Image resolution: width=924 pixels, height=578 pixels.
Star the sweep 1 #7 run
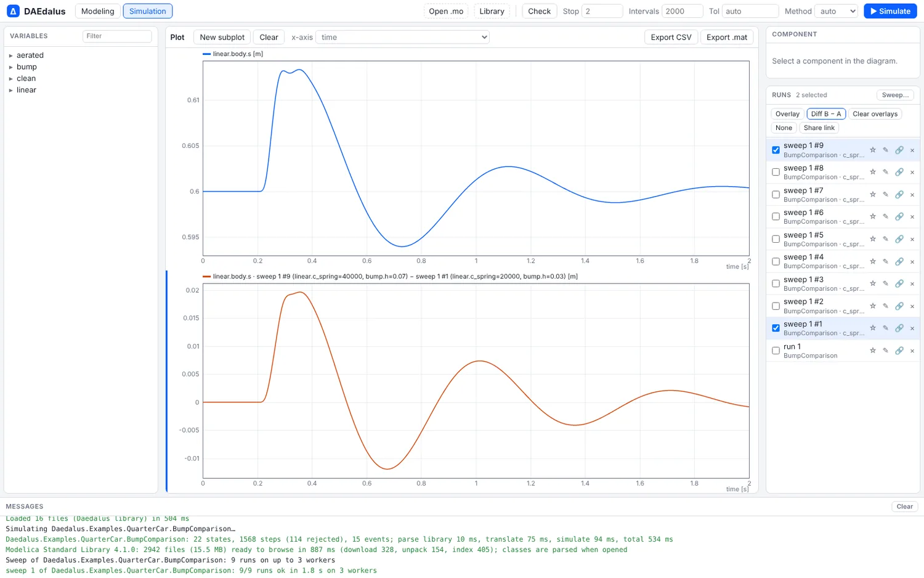tap(873, 195)
